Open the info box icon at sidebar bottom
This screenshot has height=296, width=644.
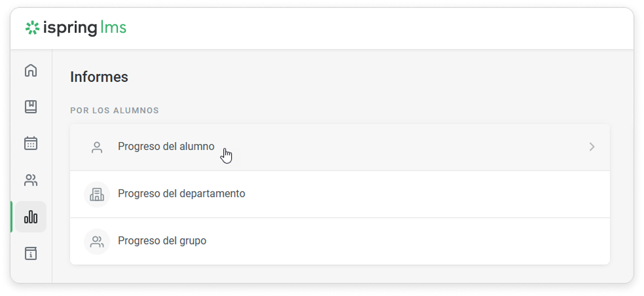click(31, 253)
